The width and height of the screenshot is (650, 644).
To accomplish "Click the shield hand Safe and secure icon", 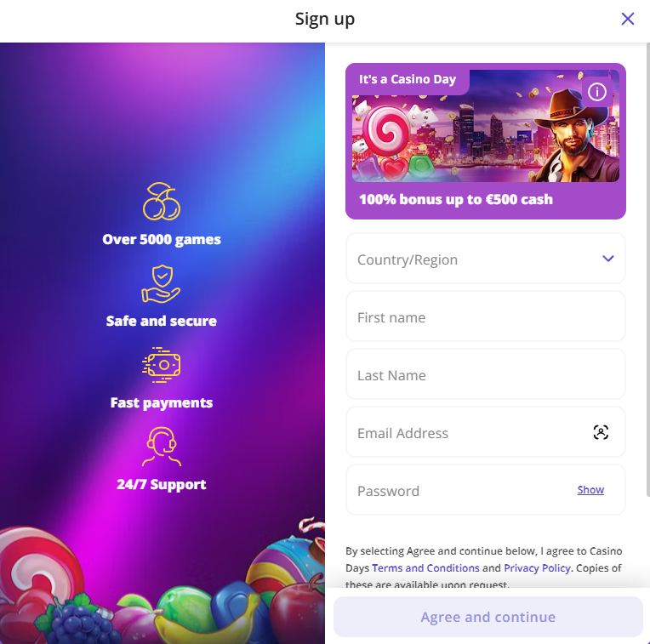I will (x=162, y=284).
